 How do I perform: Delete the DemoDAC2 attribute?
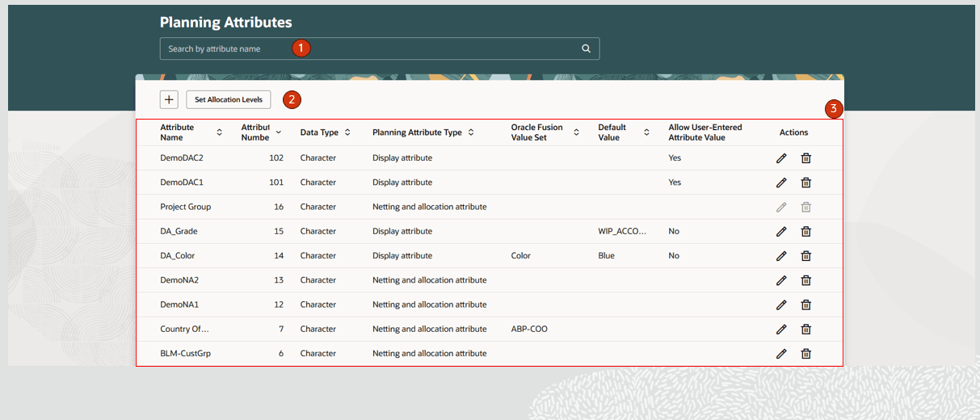[x=805, y=158]
